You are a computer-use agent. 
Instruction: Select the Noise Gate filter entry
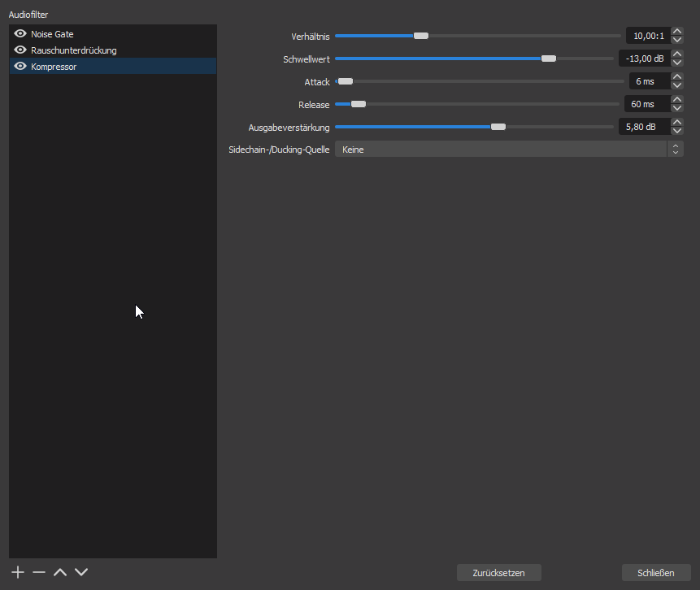click(x=52, y=34)
